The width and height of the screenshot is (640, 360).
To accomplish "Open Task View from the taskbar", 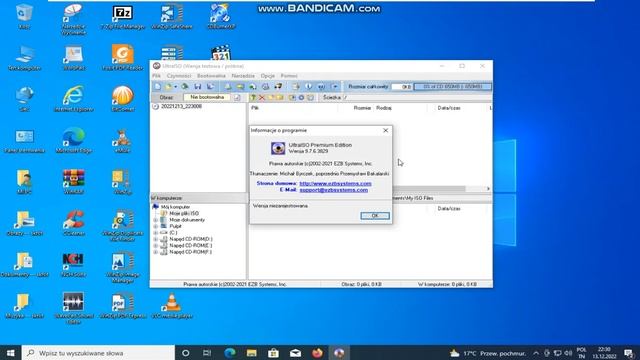I will (x=207, y=353).
